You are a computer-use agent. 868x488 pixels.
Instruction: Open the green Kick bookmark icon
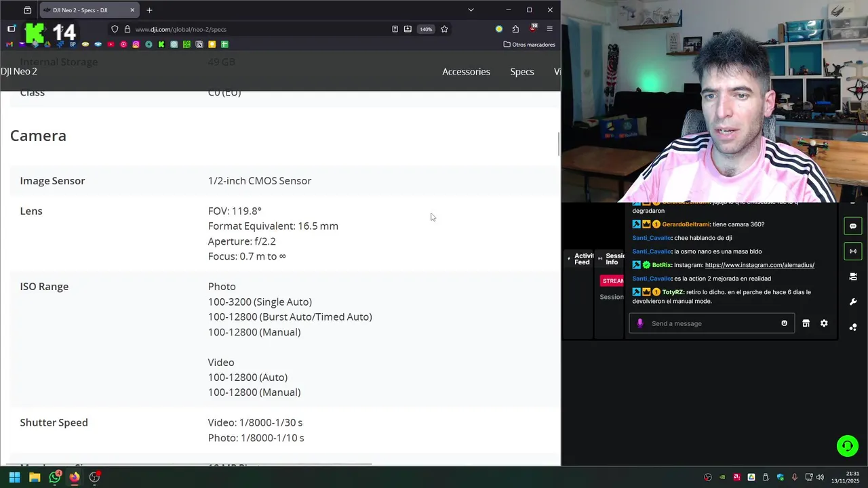tap(161, 44)
